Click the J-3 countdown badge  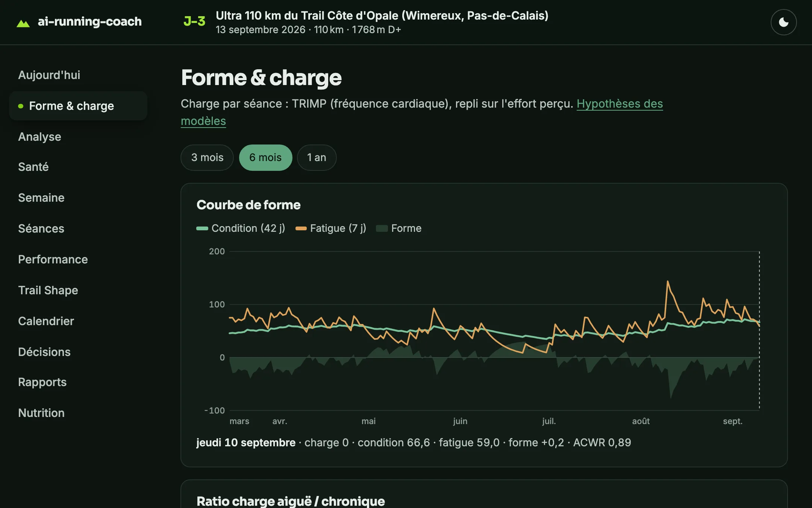(194, 21)
